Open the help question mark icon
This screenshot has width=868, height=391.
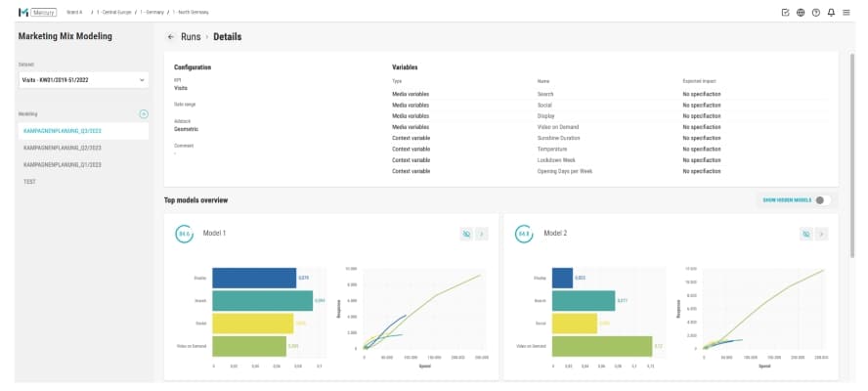pos(816,12)
